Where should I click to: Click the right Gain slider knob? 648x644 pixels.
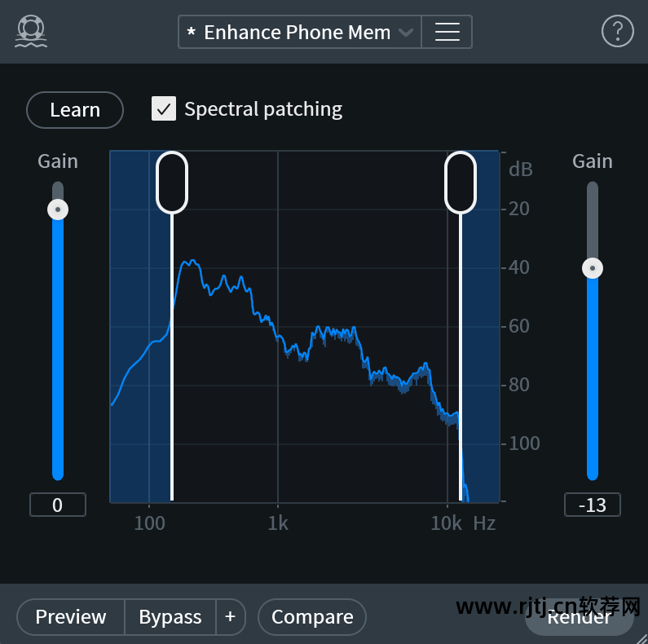(593, 267)
